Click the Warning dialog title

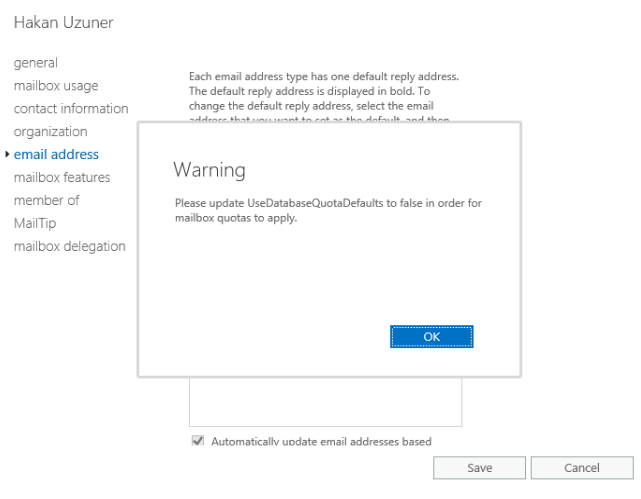[209, 169]
